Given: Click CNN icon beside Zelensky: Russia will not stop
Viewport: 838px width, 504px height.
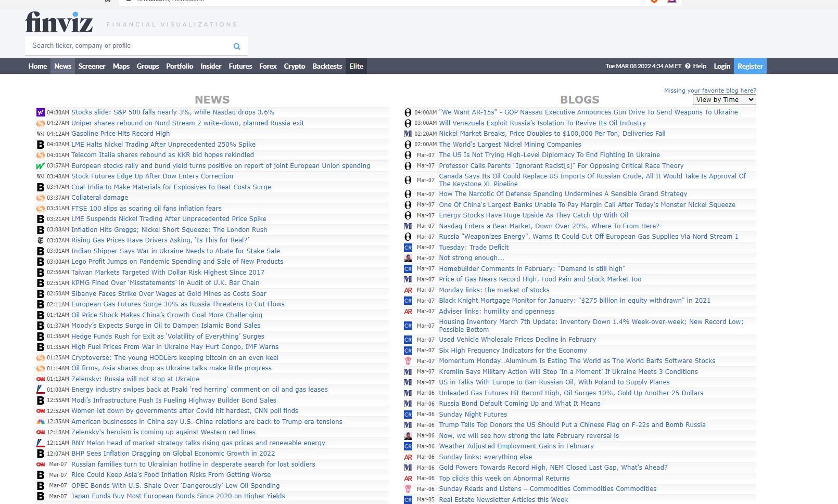Looking at the screenshot, I should (x=41, y=379).
